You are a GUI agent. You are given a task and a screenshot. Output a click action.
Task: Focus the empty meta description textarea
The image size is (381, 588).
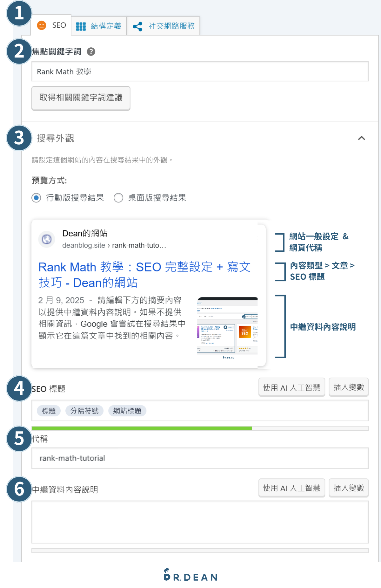pos(200,522)
